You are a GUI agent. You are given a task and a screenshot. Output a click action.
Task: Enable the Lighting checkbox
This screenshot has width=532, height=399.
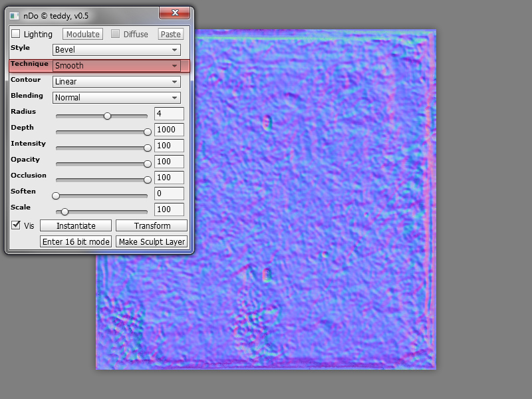[x=15, y=34]
